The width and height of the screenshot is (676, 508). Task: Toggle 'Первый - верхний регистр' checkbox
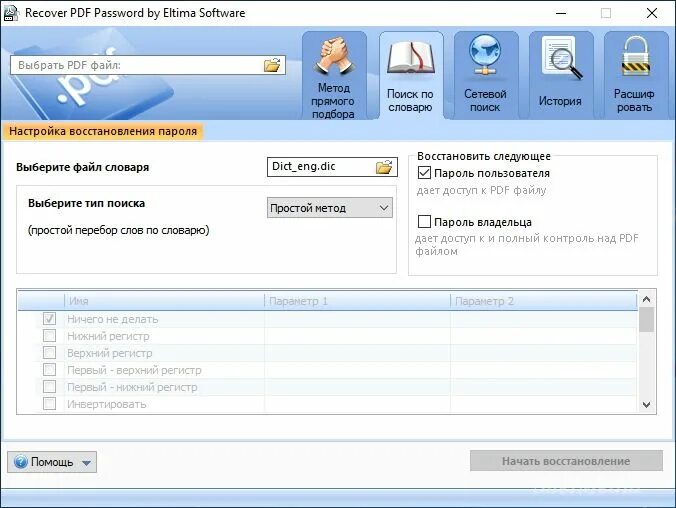click(x=50, y=370)
